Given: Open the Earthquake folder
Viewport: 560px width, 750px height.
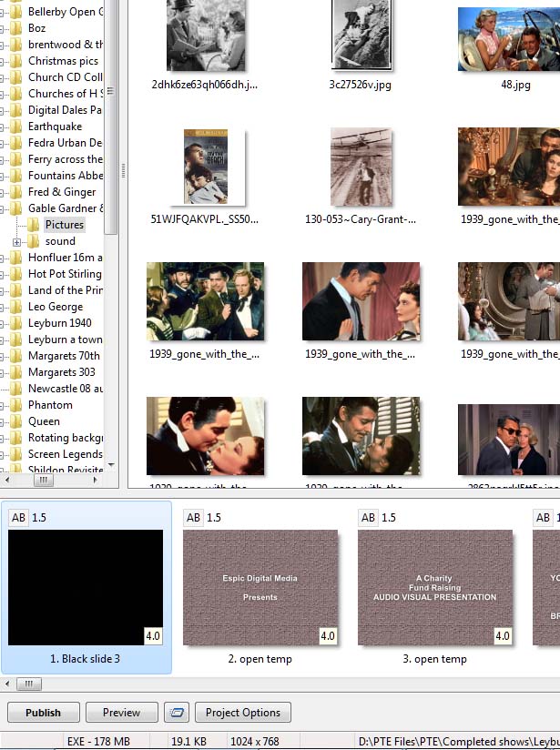Looking at the screenshot, I should 55,127.
